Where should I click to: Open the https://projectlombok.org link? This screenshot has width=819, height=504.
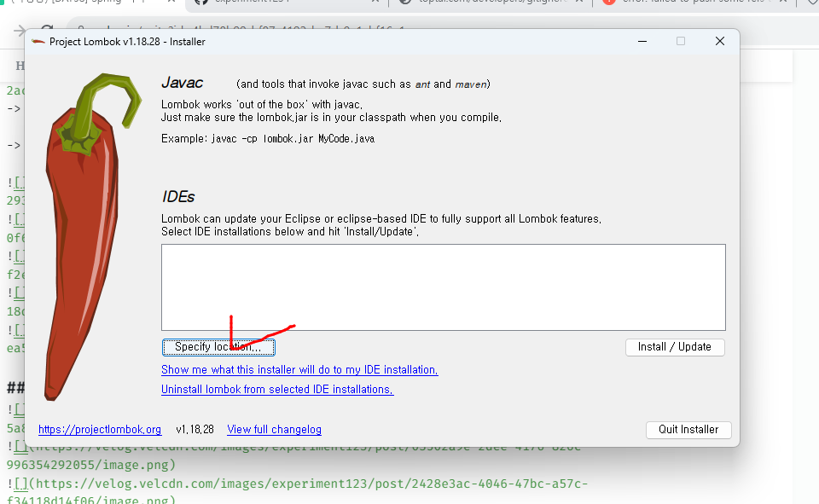[100, 430]
